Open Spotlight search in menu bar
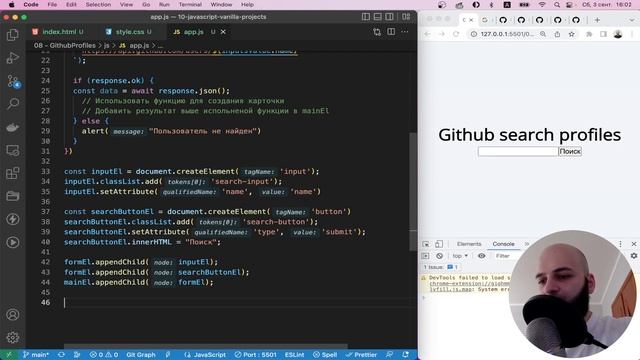This screenshot has height=360, width=640. point(557,4)
